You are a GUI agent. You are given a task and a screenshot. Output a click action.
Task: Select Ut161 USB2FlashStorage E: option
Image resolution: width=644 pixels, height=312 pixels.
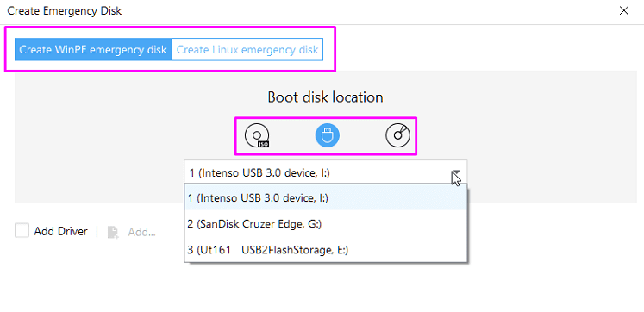(x=325, y=250)
